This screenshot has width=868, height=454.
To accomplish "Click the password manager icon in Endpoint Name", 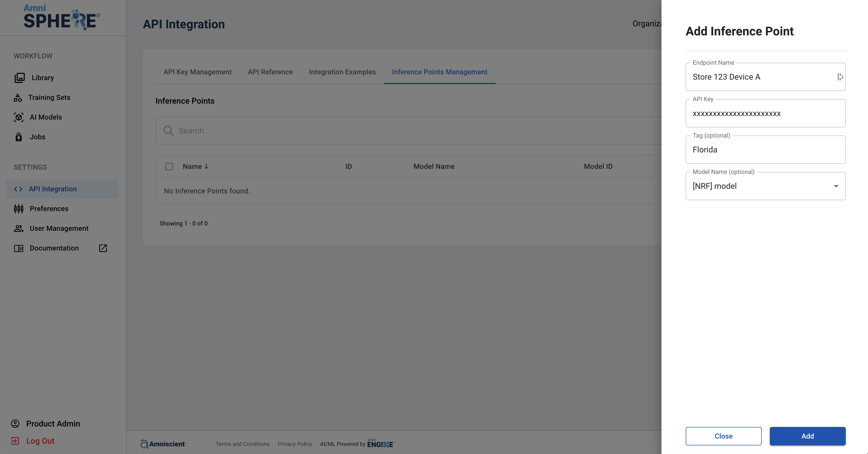I will coord(840,77).
